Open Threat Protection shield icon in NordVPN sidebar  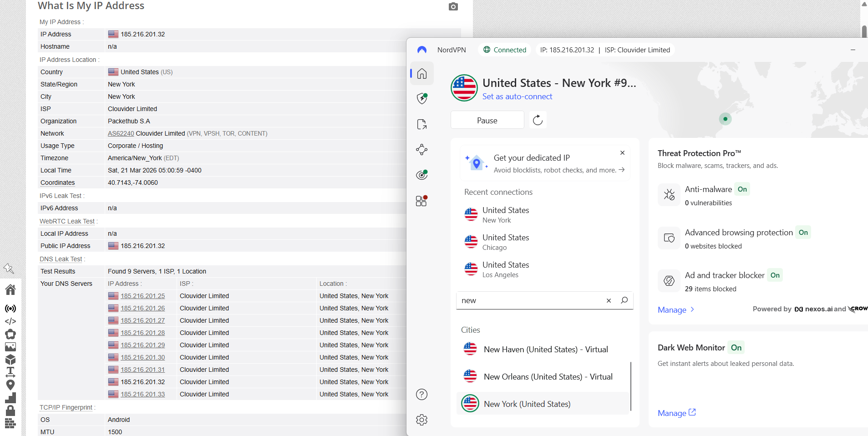pos(422,99)
